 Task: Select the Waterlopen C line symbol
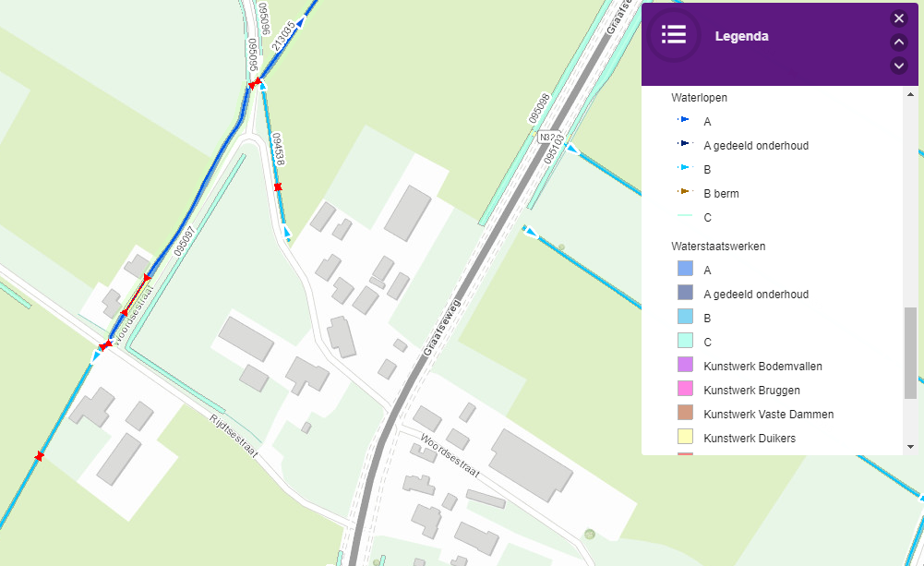[x=682, y=217]
